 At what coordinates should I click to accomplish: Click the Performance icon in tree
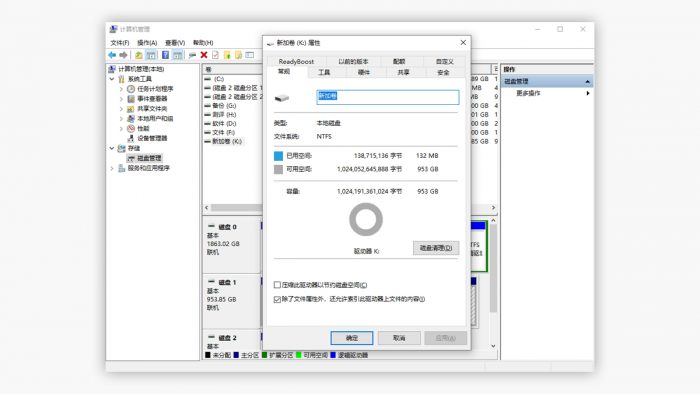131,128
